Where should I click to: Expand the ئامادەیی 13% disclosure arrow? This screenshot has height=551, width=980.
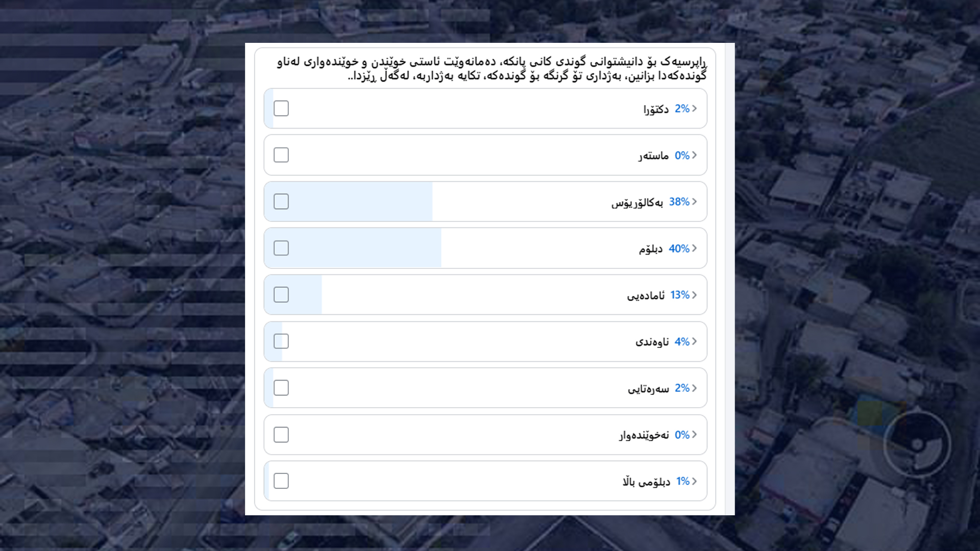(x=694, y=294)
